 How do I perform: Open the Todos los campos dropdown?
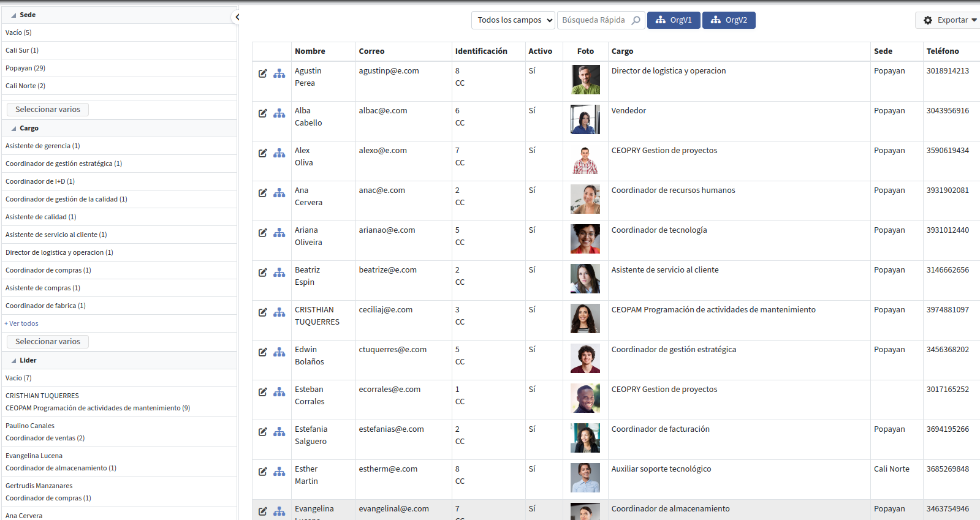[x=514, y=20]
